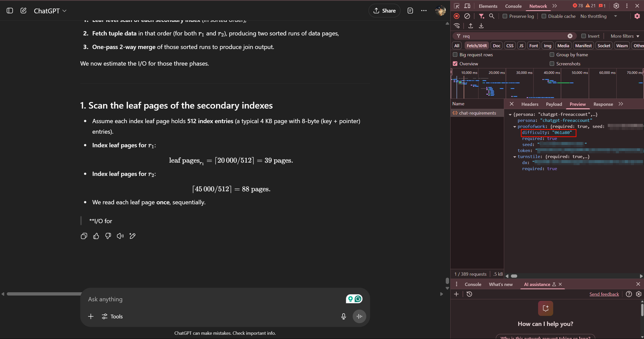644x339 pixels.
Task: Open the No throttling dropdown
Action: click(599, 16)
